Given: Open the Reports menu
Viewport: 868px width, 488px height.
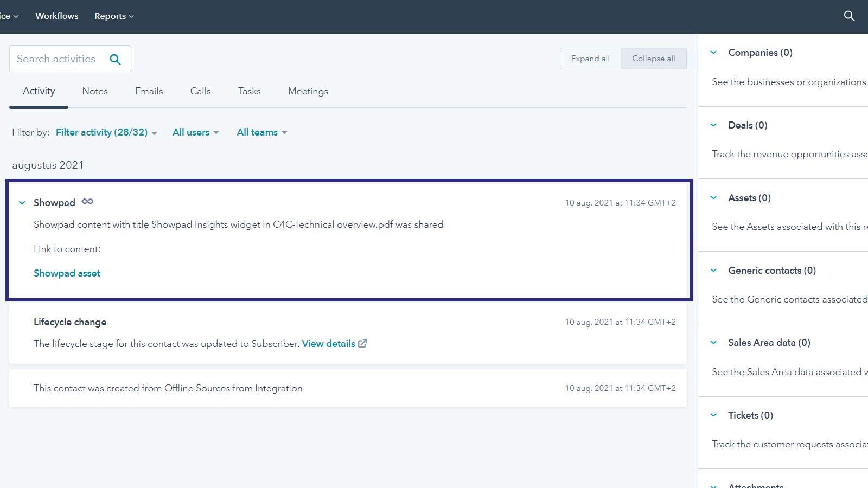Looking at the screenshot, I should [113, 16].
